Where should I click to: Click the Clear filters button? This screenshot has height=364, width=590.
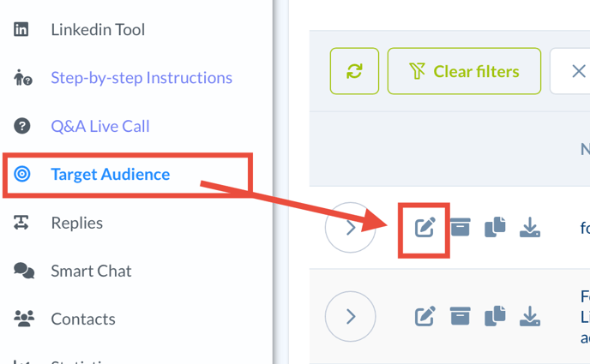(x=464, y=71)
